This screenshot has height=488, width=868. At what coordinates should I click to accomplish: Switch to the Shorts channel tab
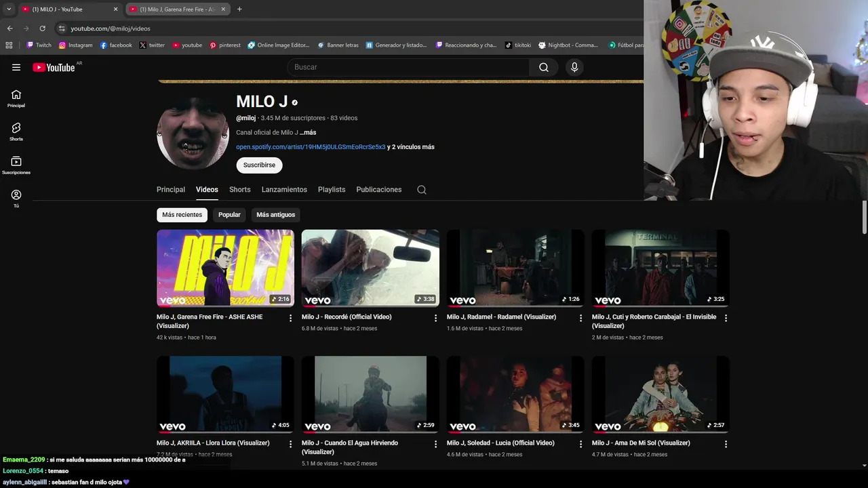click(x=240, y=190)
